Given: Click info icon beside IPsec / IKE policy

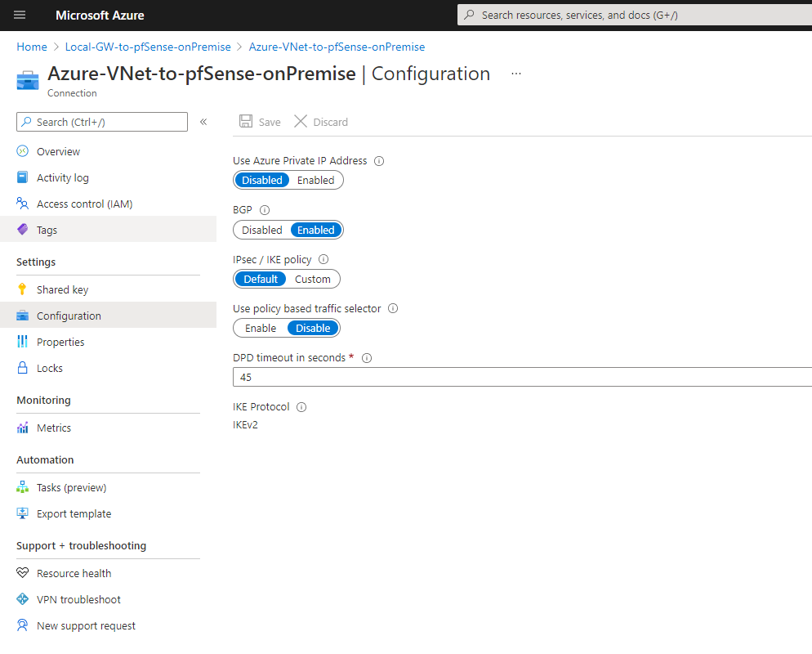Looking at the screenshot, I should (323, 259).
